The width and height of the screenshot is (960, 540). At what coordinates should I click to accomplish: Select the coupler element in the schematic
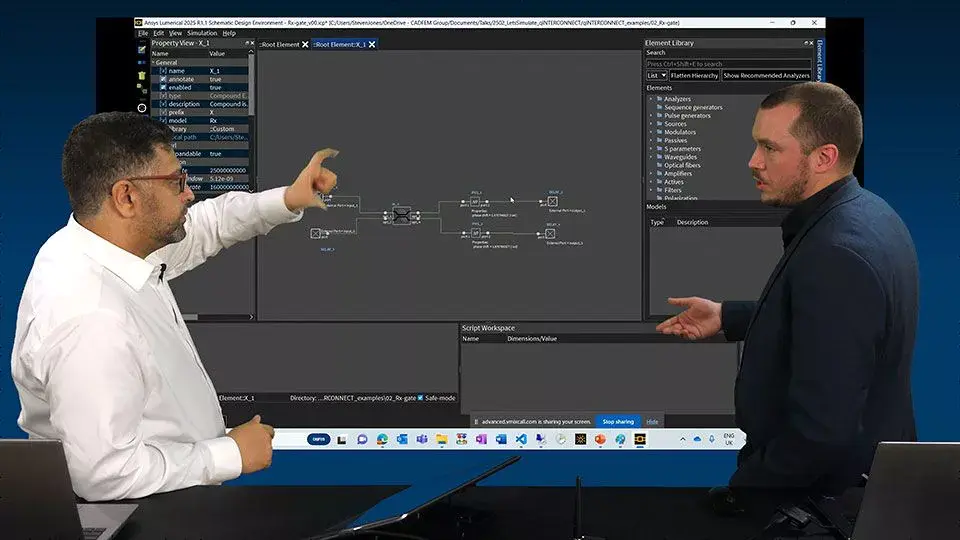[402, 216]
